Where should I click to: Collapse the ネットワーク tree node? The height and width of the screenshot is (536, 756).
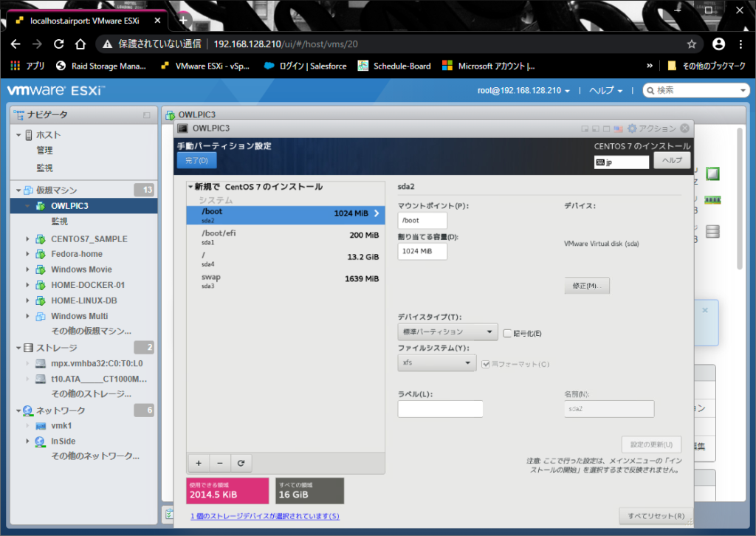(18, 410)
